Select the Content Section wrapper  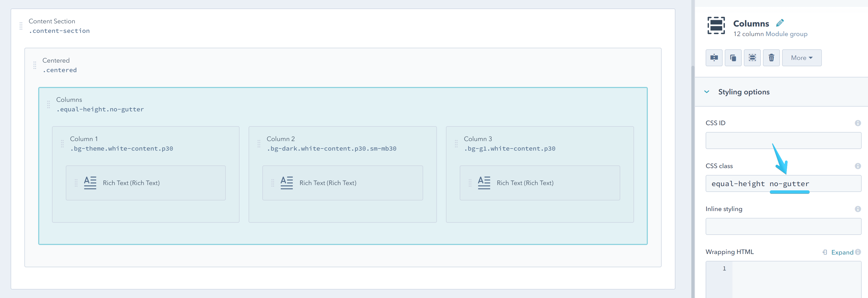(52, 21)
